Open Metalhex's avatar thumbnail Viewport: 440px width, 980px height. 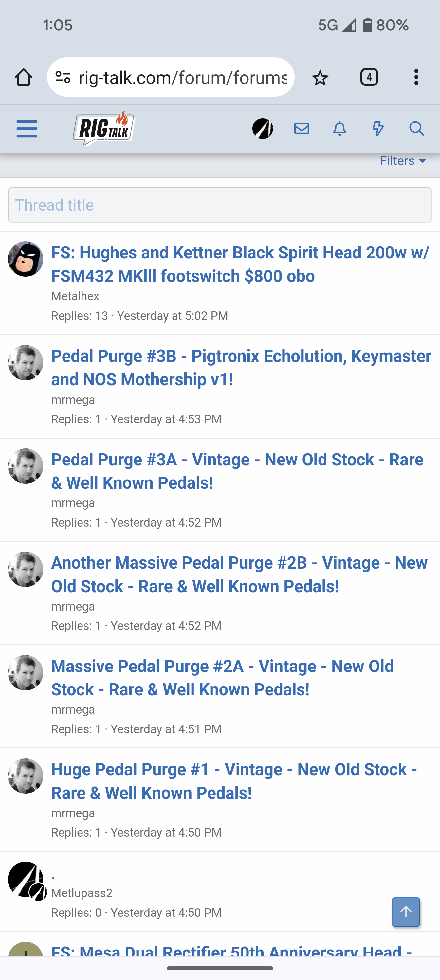[x=26, y=259]
